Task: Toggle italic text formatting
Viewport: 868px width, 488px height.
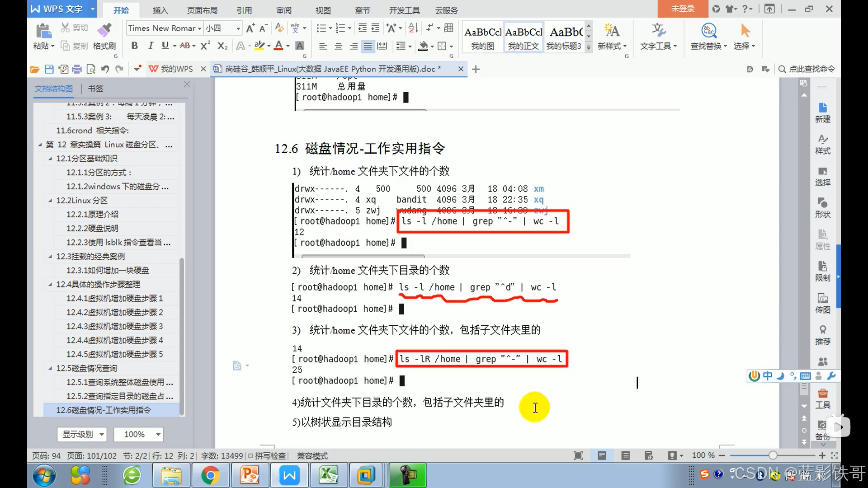Action: point(151,46)
